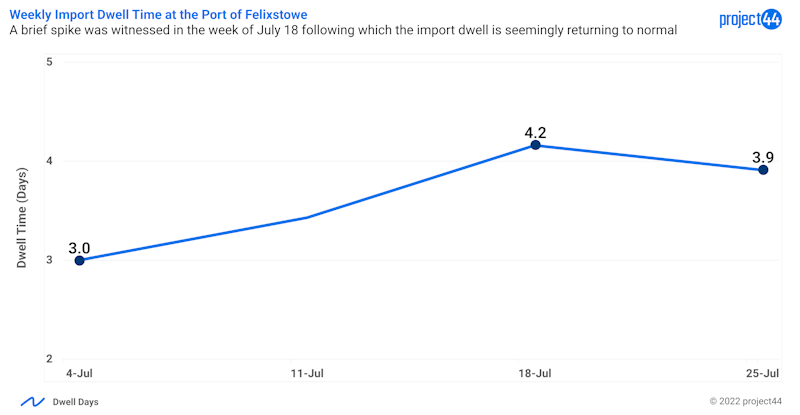
Task: Click the 4.2 data label
Action: coord(535,131)
